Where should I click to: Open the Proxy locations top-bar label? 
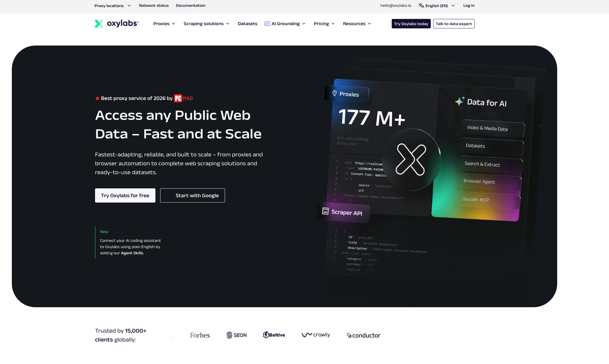click(109, 6)
